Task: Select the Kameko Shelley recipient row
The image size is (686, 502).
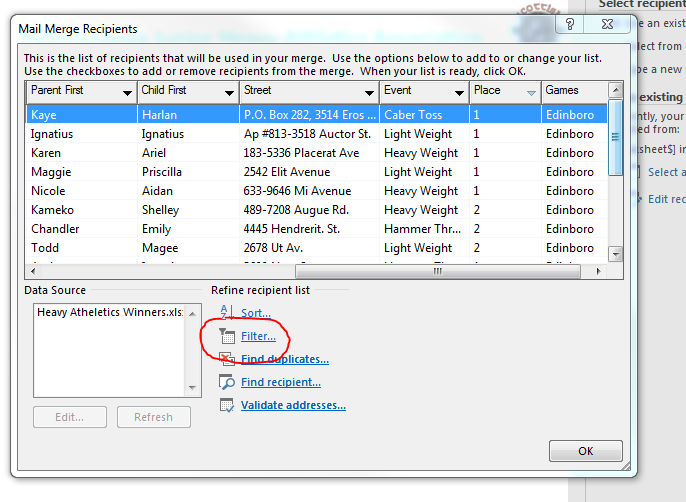Action: 300,210
